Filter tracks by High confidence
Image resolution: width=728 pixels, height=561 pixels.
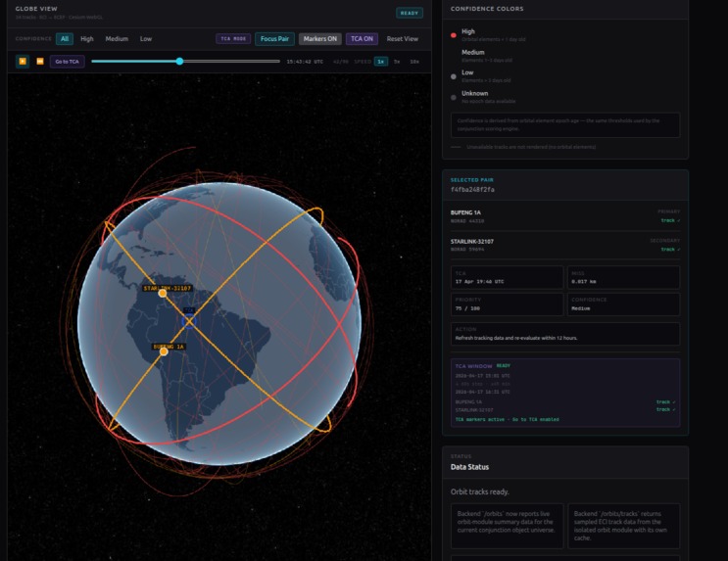87,39
